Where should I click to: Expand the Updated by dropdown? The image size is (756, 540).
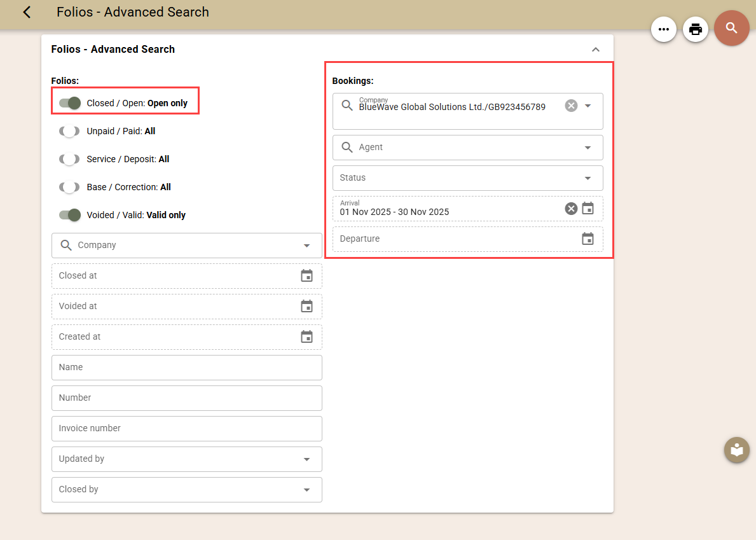pos(186,459)
